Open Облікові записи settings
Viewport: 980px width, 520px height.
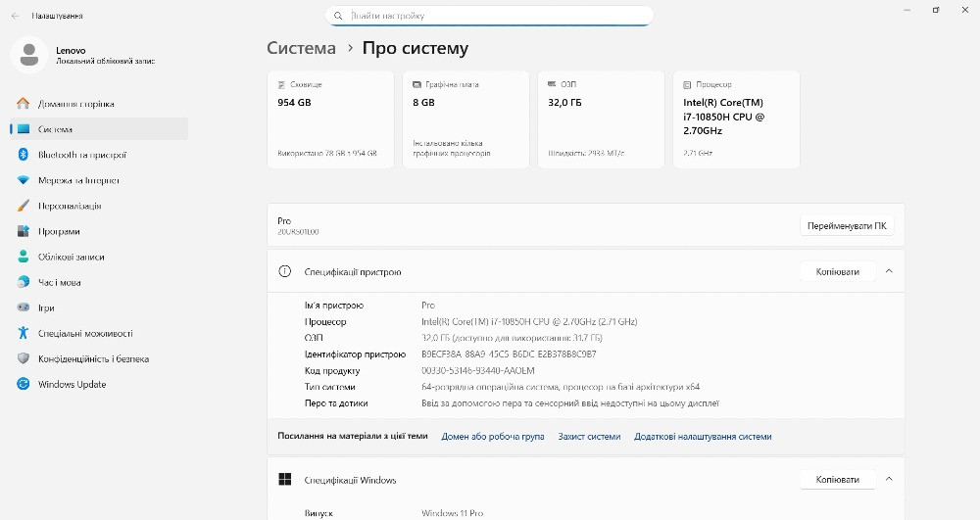click(99, 257)
